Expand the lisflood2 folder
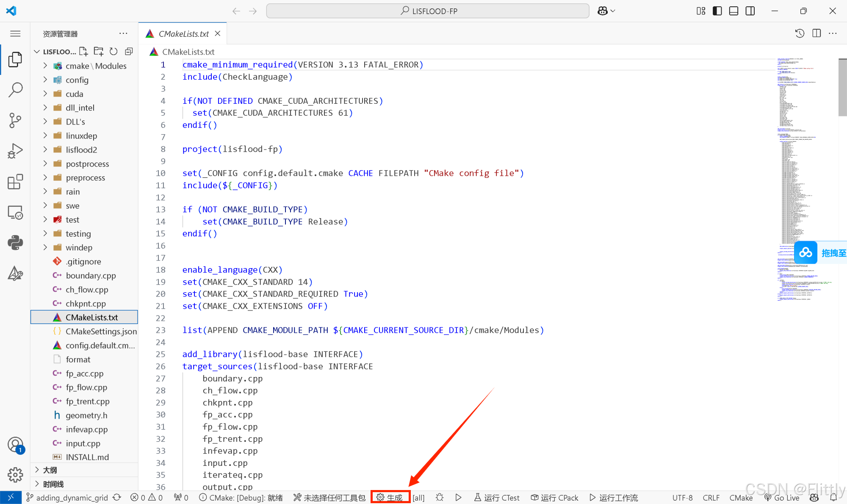The height and width of the screenshot is (504, 847). (x=81, y=150)
